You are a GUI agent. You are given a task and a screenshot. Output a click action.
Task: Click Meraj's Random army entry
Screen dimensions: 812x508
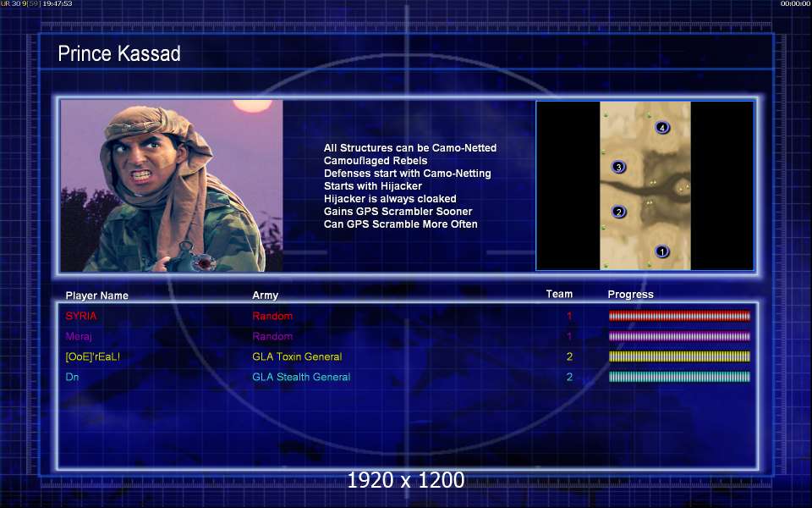[x=272, y=336]
